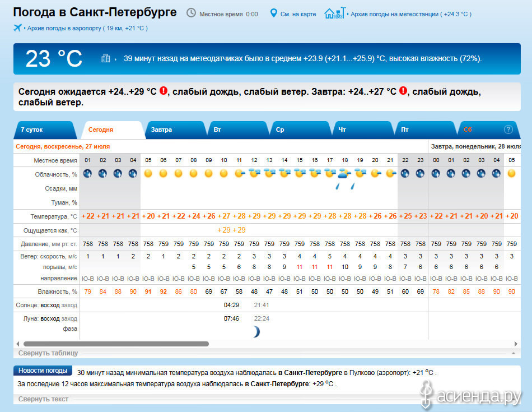This screenshot has height=412, width=532.
Task: Click the partly cloudy icon at hour 12
Action: coord(254,173)
